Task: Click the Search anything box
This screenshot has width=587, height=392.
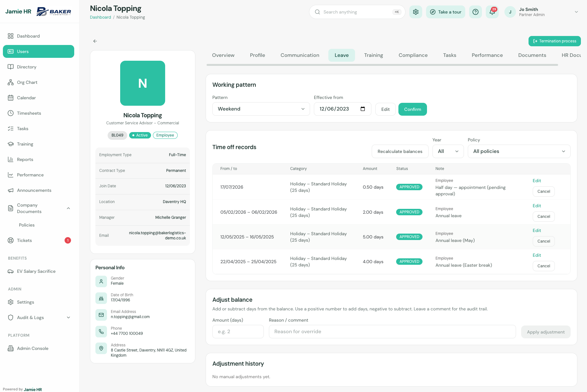Action: tap(357, 12)
